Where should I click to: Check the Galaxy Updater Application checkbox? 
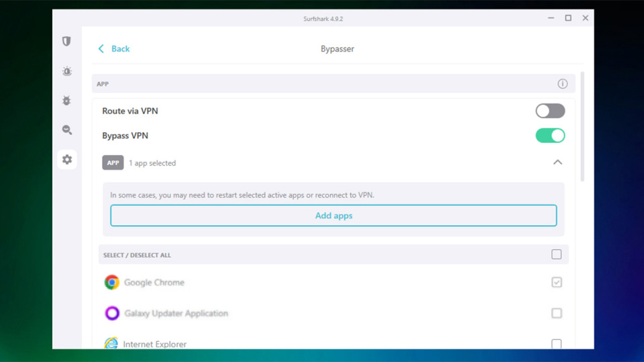click(557, 313)
